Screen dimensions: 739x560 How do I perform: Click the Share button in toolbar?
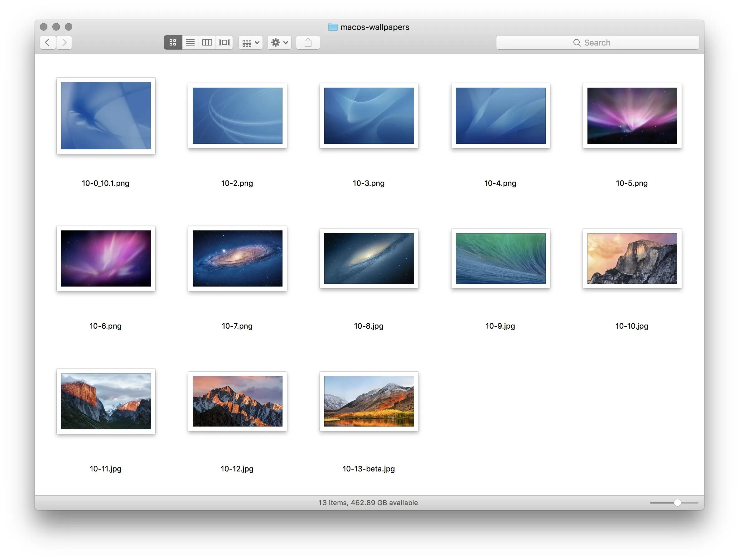[x=308, y=42]
